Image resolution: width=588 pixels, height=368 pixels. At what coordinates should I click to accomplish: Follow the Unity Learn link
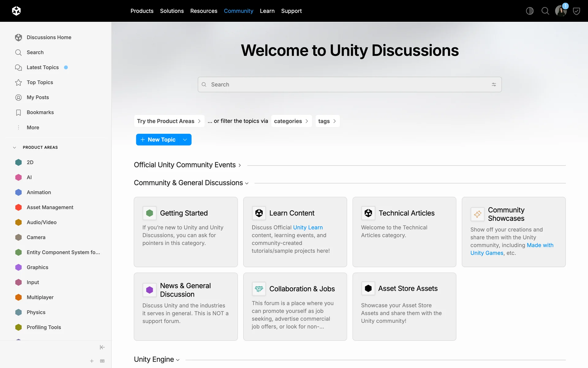pos(307,227)
